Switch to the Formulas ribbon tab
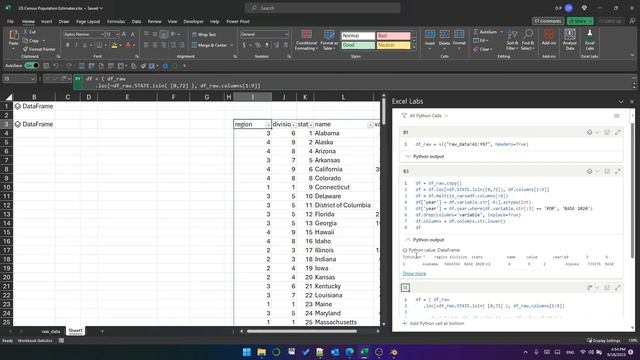 pyautogui.click(x=116, y=21)
